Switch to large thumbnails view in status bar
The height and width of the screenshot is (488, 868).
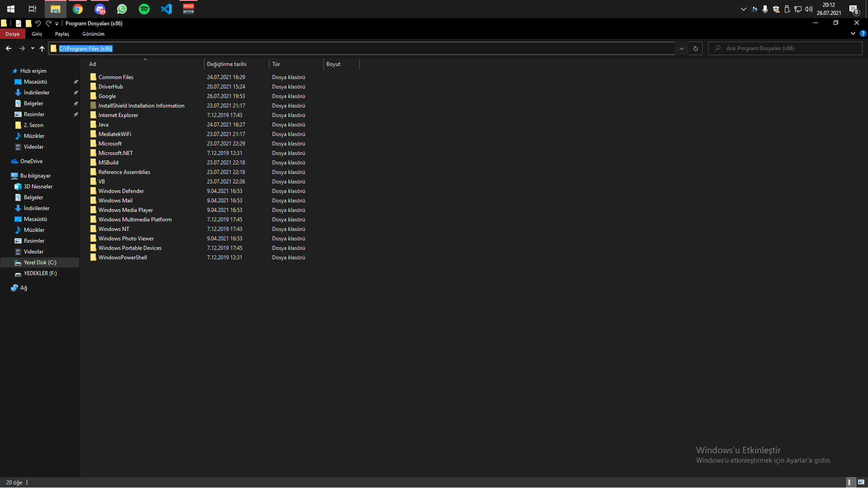[861, 482]
